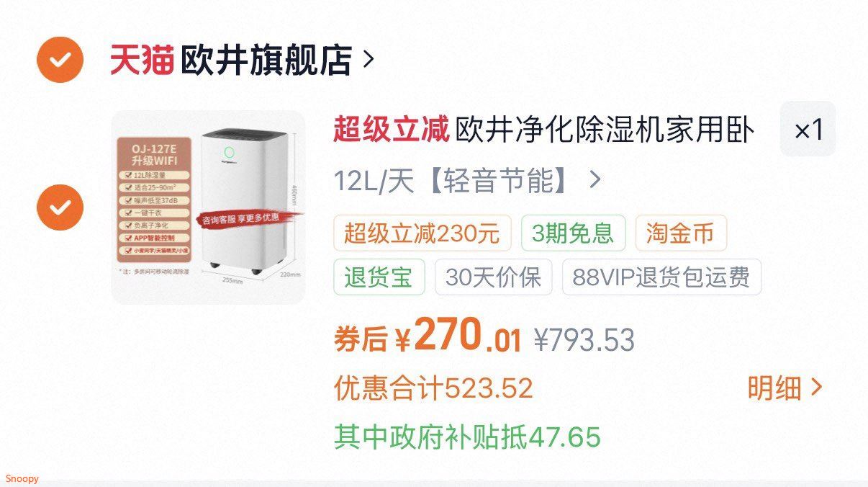
Task: Tap the 其中政府补贴抵47.65 subsidy line
Action: (467, 437)
